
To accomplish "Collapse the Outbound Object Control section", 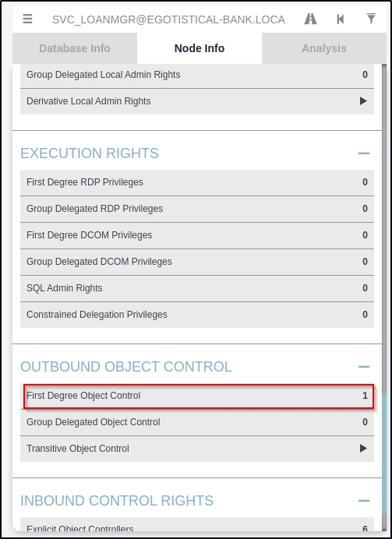I will pyautogui.click(x=364, y=367).
